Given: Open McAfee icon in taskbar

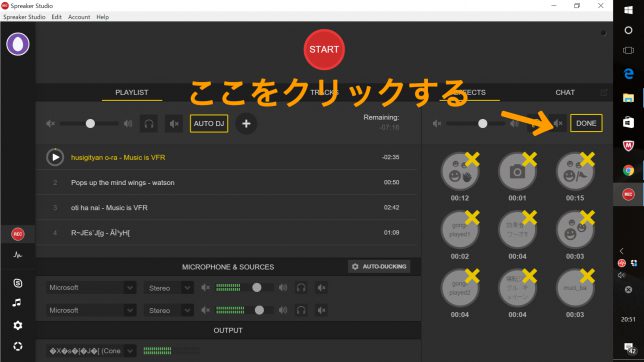Looking at the screenshot, I should [628, 146].
